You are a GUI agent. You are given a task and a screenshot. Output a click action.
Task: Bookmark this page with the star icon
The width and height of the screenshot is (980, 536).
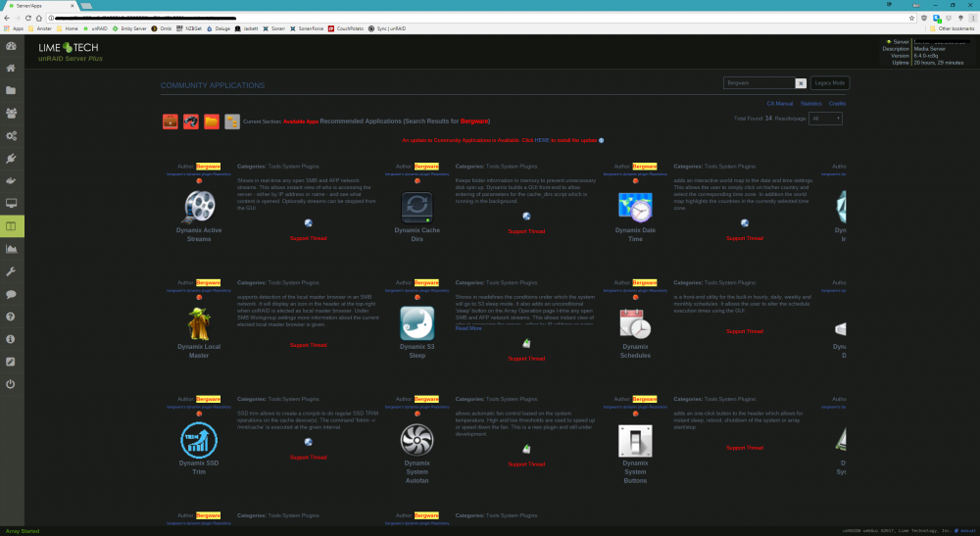tap(911, 18)
